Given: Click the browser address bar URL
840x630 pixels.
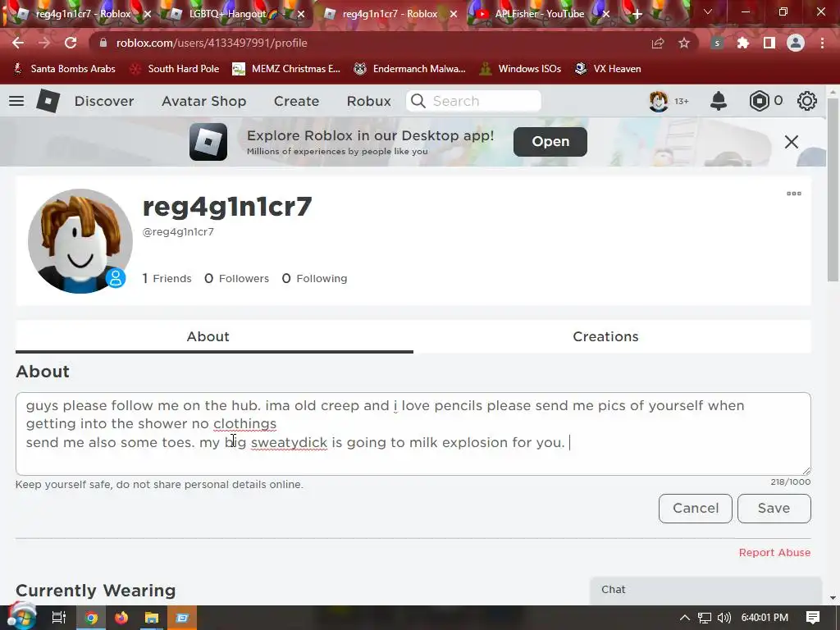Looking at the screenshot, I should [212, 43].
